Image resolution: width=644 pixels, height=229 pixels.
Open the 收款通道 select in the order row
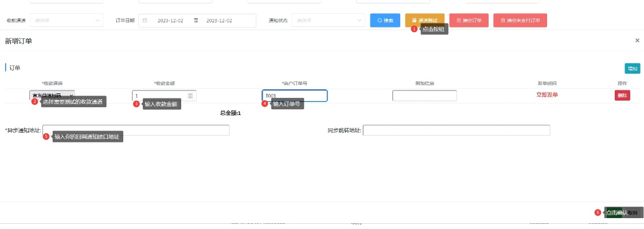[x=52, y=96]
